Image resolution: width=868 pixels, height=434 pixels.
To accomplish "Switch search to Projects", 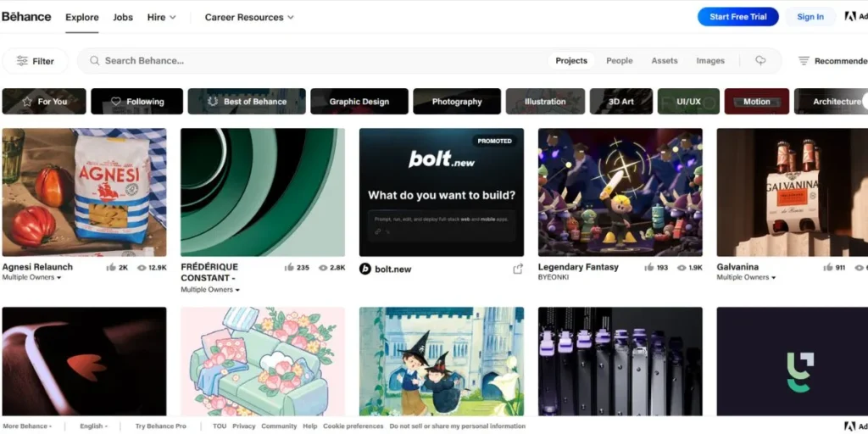I will click(571, 61).
